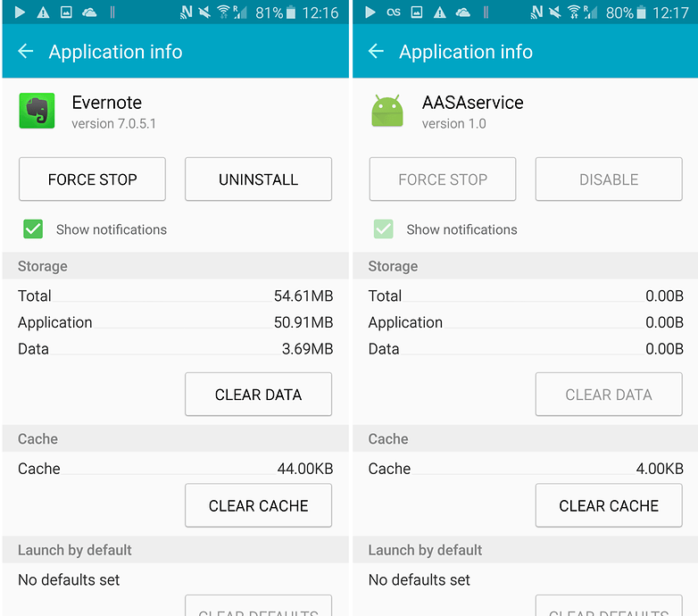This screenshot has width=698, height=616.
Task: Tap AASAservice 'No defaults set' text
Action: pyautogui.click(x=420, y=580)
